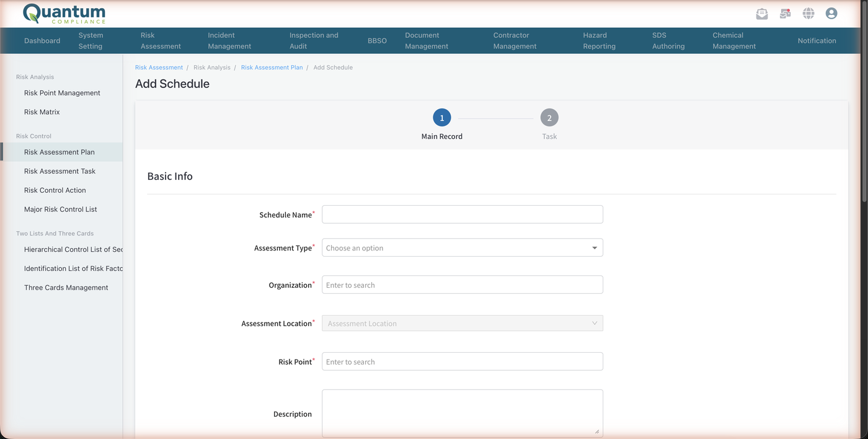Viewport: 868px width, 439px height.
Task: Open Risk Control Action in sidebar
Action: pos(55,190)
